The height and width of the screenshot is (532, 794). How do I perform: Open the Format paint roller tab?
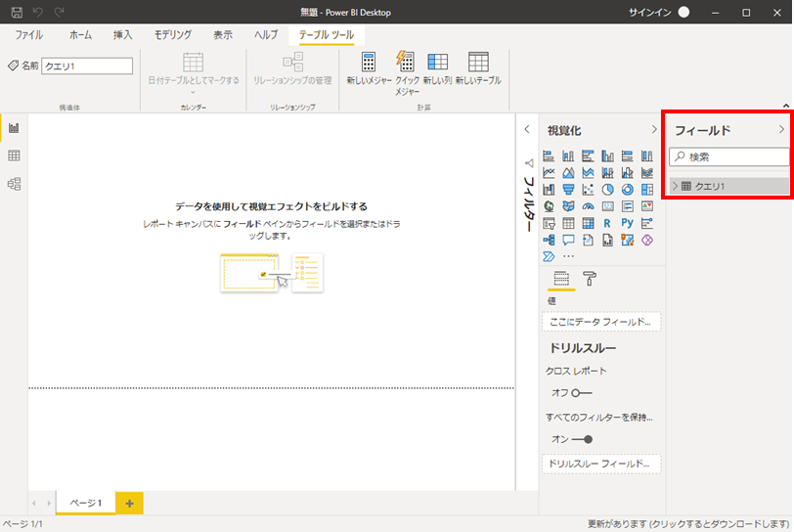590,279
